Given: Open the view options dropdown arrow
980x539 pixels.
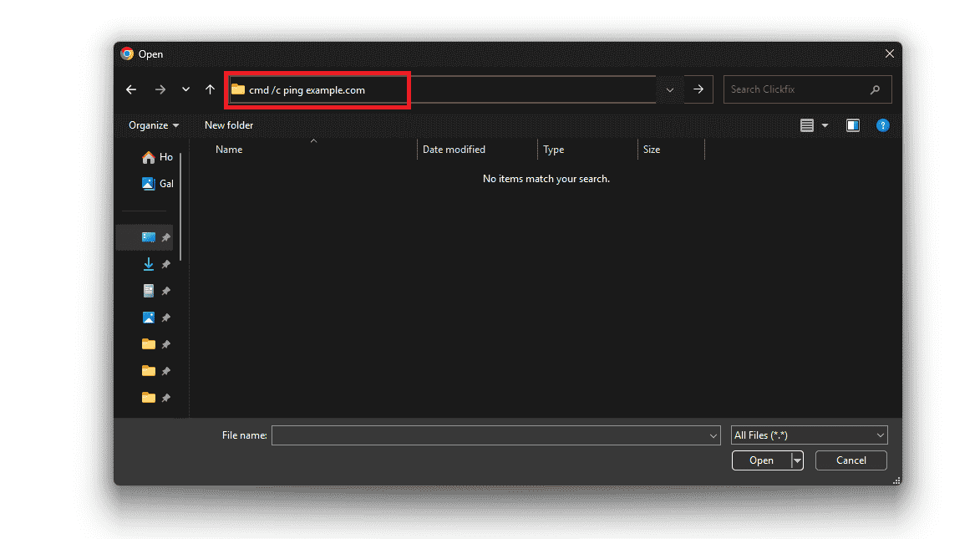Looking at the screenshot, I should click(x=825, y=125).
